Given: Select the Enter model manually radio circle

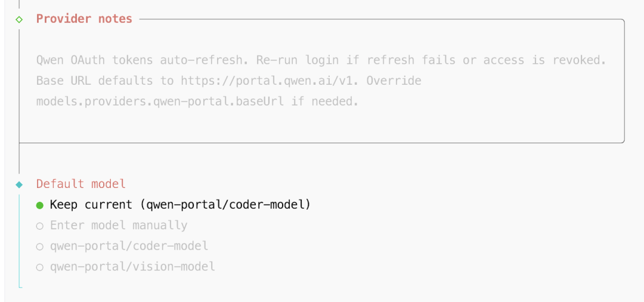Looking at the screenshot, I should pos(40,226).
